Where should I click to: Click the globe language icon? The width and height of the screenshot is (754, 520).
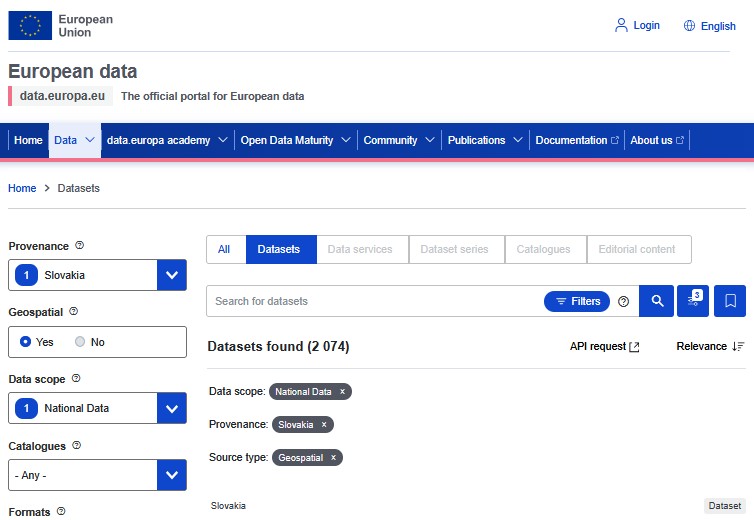pos(689,25)
